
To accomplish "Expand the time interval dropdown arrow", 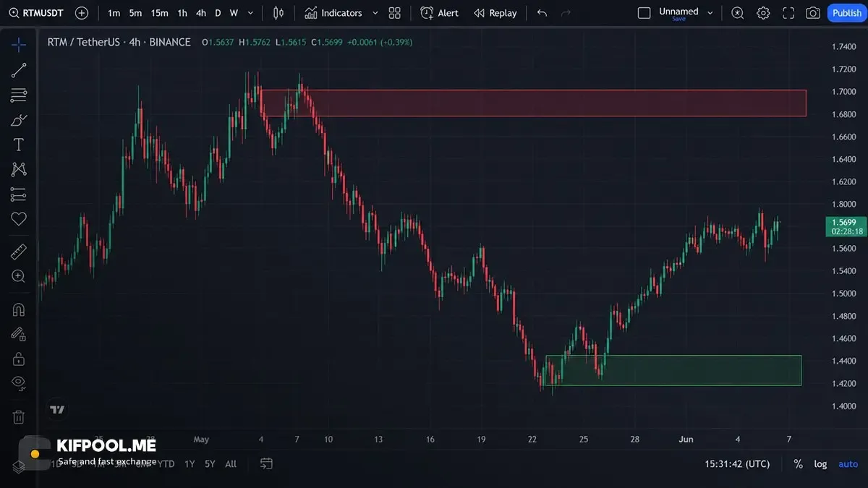I will click(x=250, y=13).
